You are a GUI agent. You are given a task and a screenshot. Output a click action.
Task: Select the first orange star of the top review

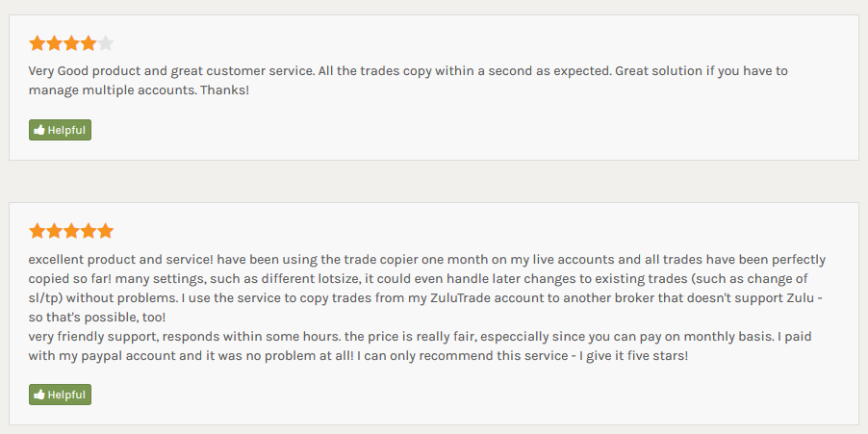click(38, 43)
